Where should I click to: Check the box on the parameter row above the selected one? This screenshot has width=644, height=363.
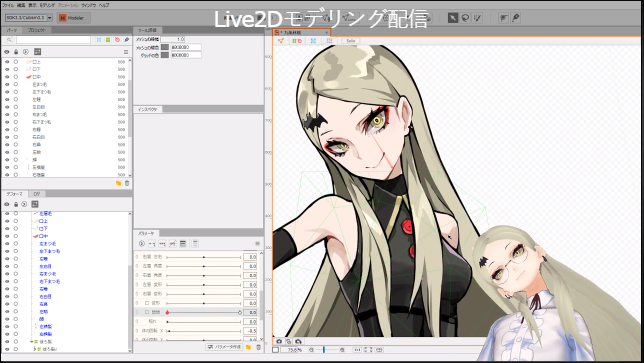tap(147, 303)
